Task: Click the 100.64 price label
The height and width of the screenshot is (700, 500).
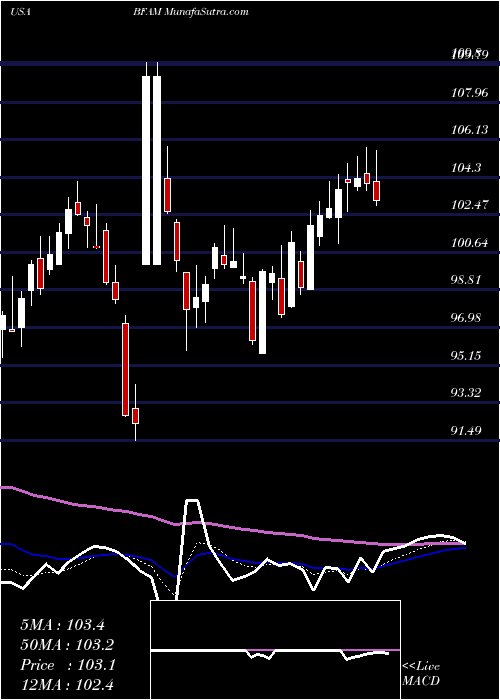Action: click(x=470, y=243)
